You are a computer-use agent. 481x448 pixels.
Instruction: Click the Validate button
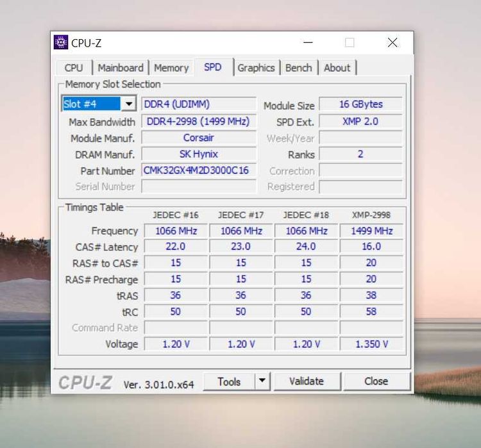click(x=307, y=381)
